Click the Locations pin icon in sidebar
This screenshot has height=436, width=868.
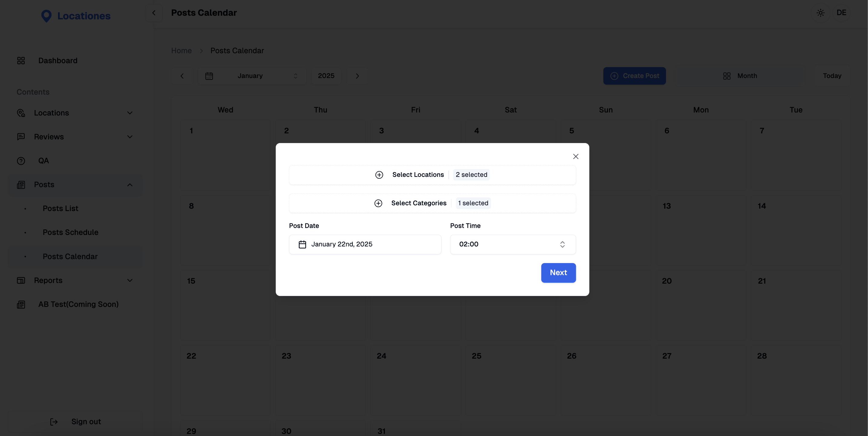pyautogui.click(x=21, y=113)
